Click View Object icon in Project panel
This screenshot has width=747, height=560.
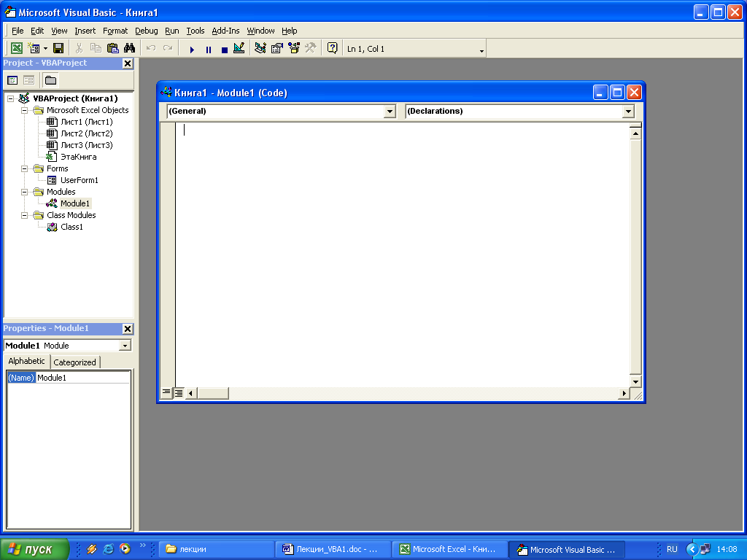tap(28, 80)
